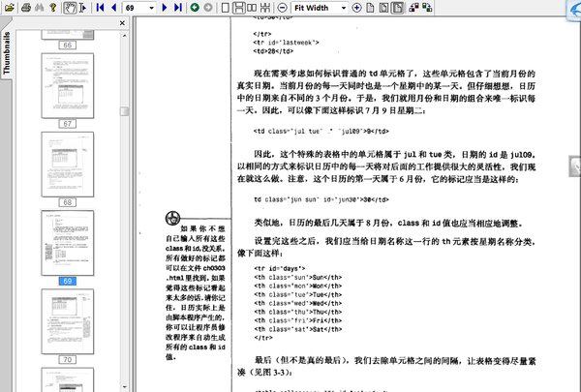Click the page label 66

click(68, 45)
